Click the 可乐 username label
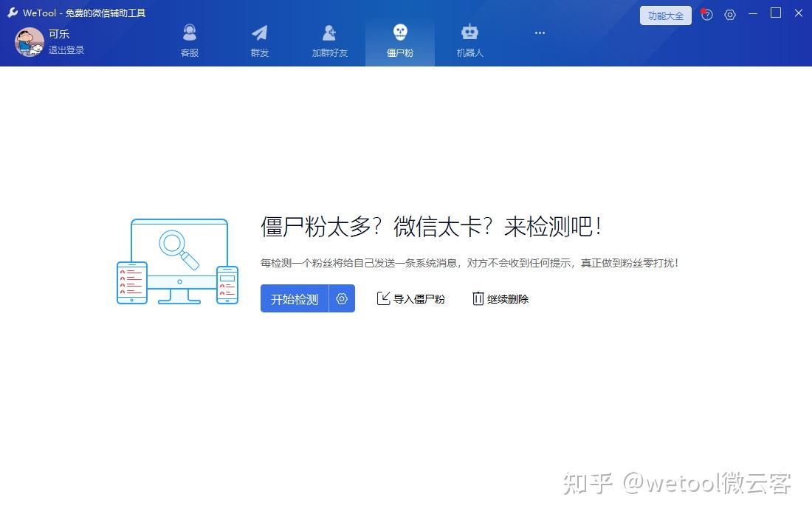The image size is (812, 517). [x=59, y=33]
